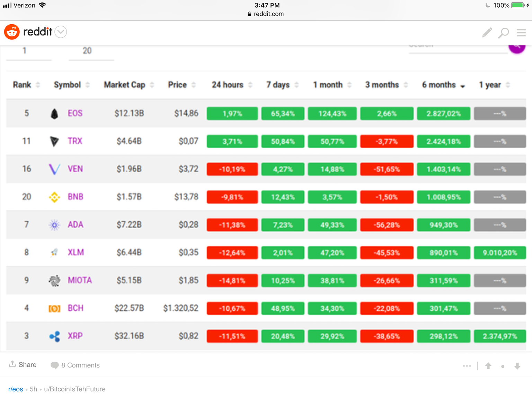Tap the Reddit snoo logo
The image size is (532, 399).
point(12,32)
